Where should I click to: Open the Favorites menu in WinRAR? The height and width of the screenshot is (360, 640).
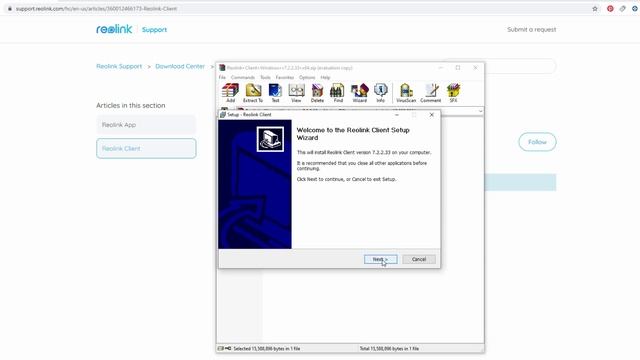(x=285, y=77)
